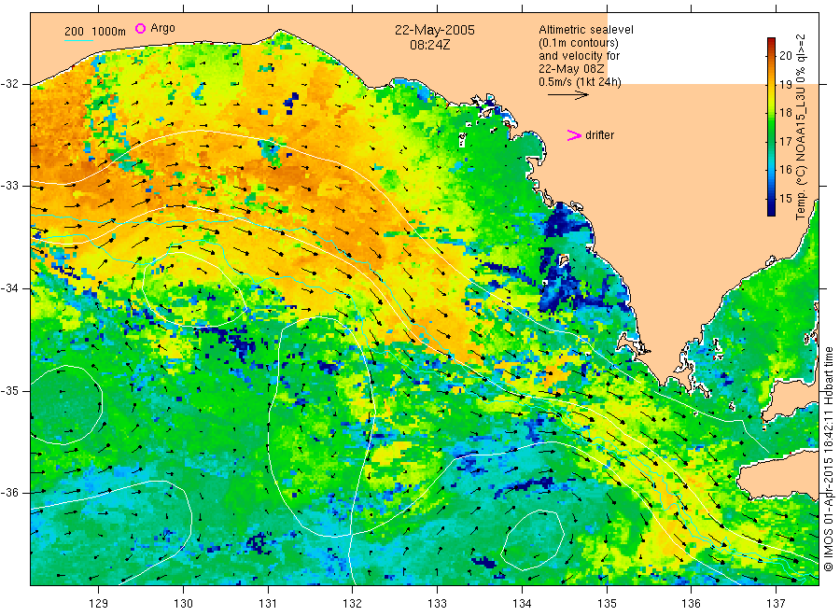
Task: Click the longitude tick label 135
Action: coord(607,604)
